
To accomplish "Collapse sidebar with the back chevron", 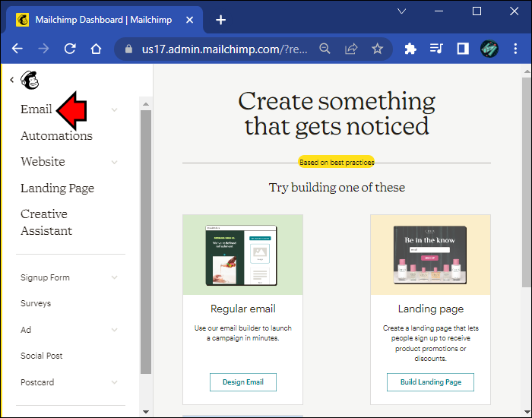I will tap(12, 80).
